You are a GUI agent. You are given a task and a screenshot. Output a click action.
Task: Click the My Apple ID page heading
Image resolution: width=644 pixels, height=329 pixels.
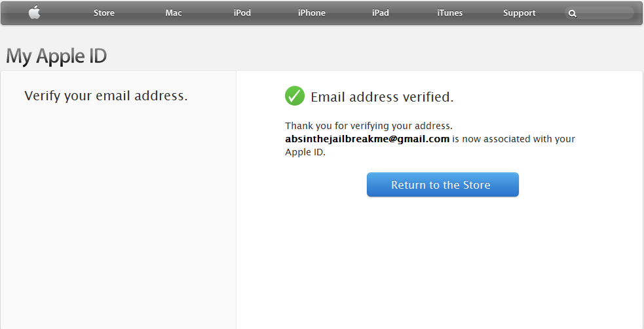(x=56, y=56)
